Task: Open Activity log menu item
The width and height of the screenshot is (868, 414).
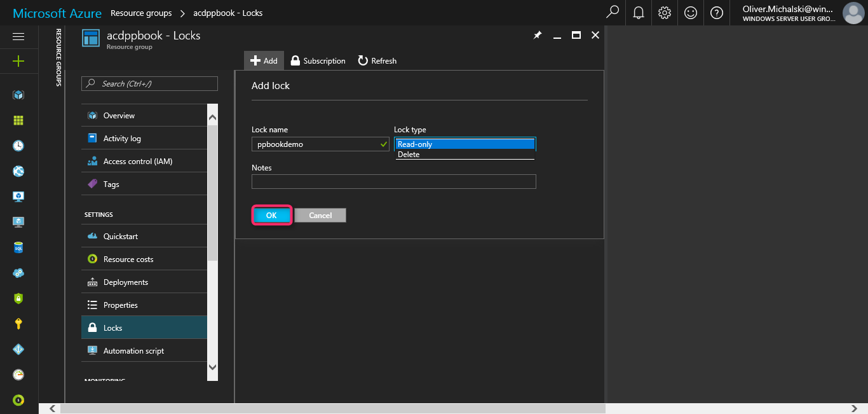Action: (x=144, y=139)
